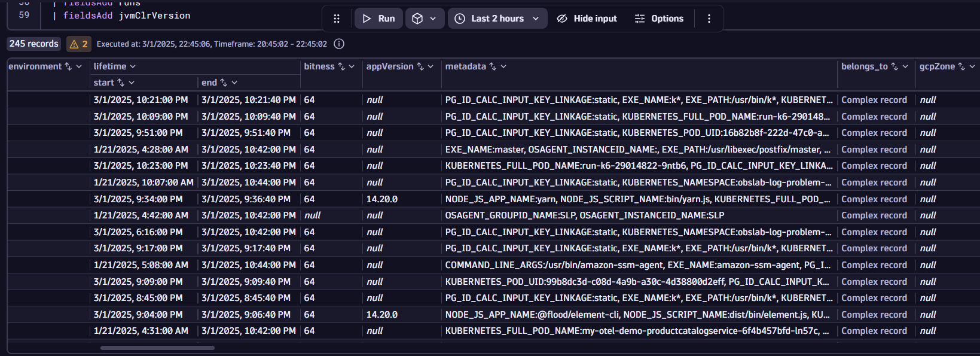Open the bitness column dropdown chevron
Viewport: 980px width, 356px height.
click(x=352, y=66)
